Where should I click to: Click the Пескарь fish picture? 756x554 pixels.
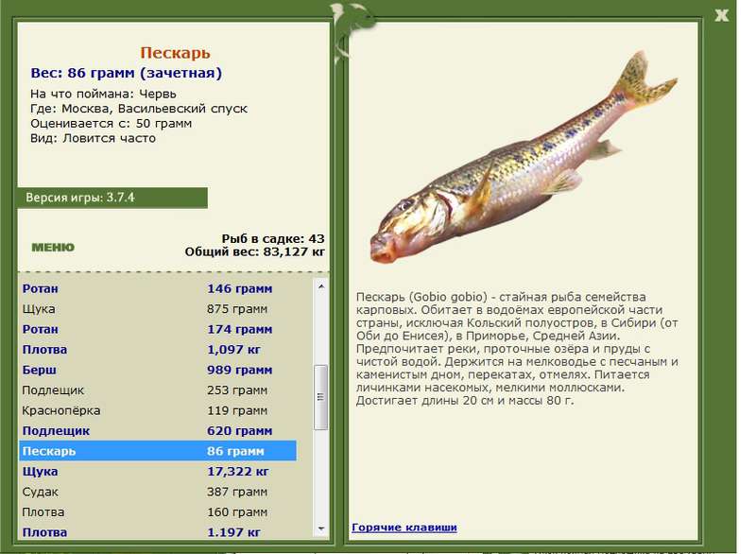tap(524, 158)
